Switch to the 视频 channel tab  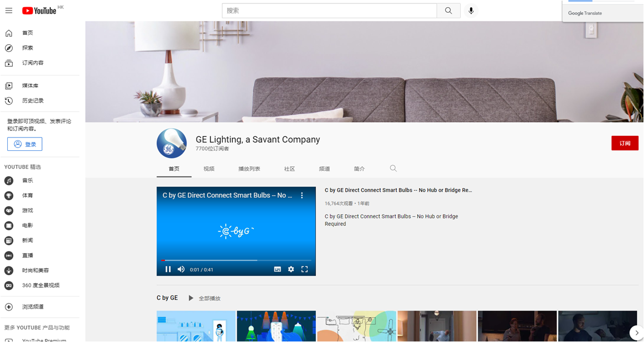pos(209,169)
